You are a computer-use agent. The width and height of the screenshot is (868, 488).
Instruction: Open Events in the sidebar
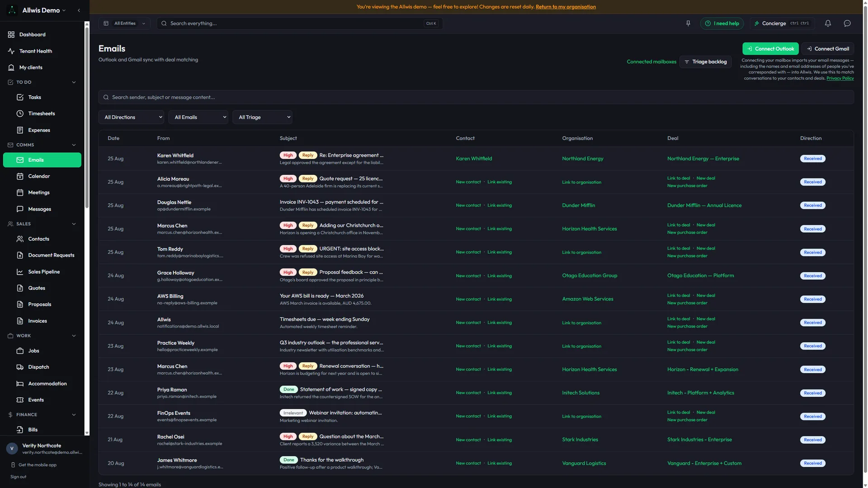pos(42,400)
